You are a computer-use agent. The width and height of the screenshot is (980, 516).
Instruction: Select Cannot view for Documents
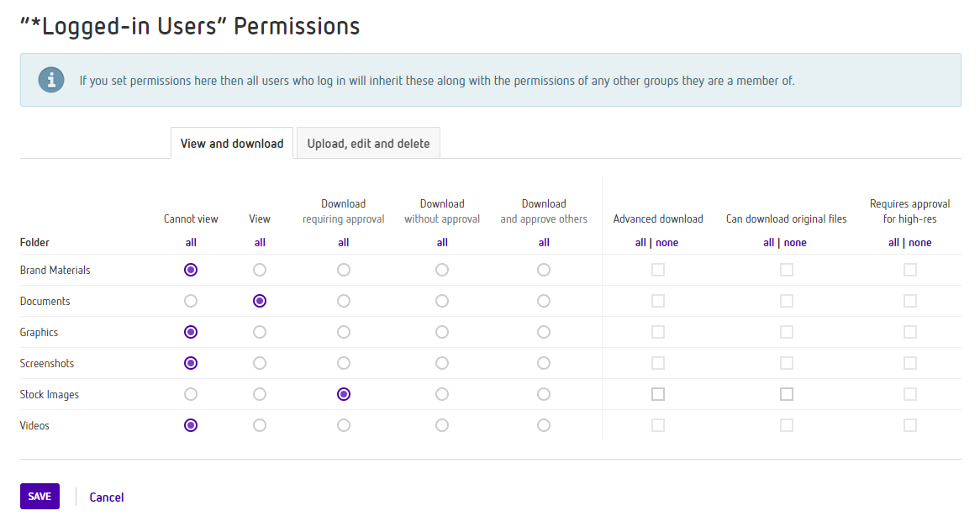pyautogui.click(x=191, y=301)
